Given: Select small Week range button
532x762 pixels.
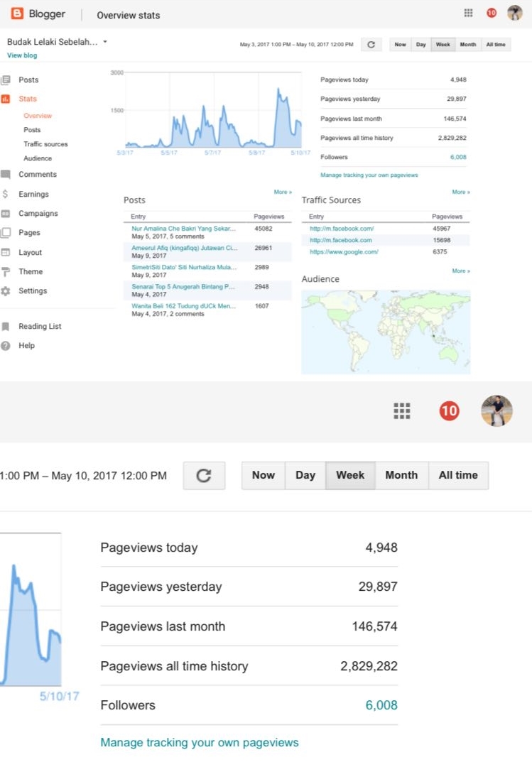Looking at the screenshot, I should pos(443,45).
